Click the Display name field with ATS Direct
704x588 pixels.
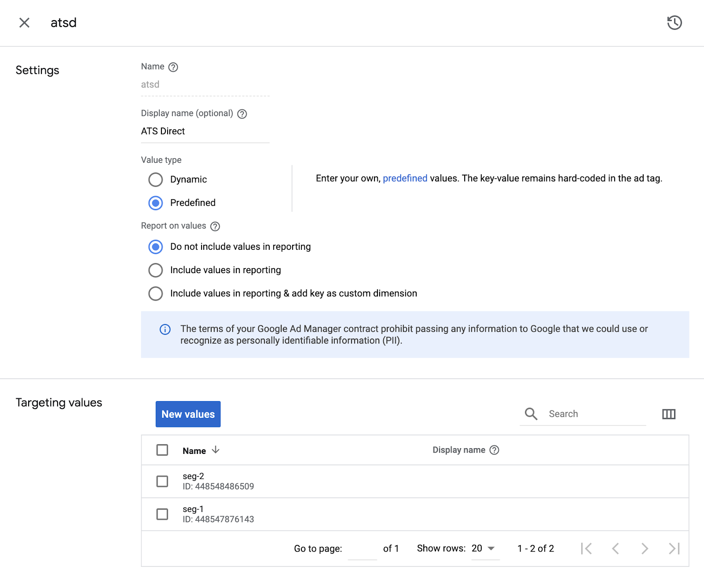click(x=205, y=131)
